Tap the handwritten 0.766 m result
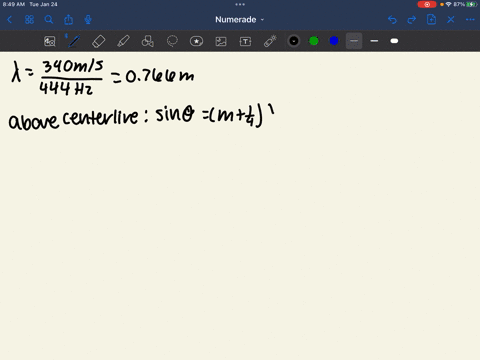The image size is (480, 360). 160,76
